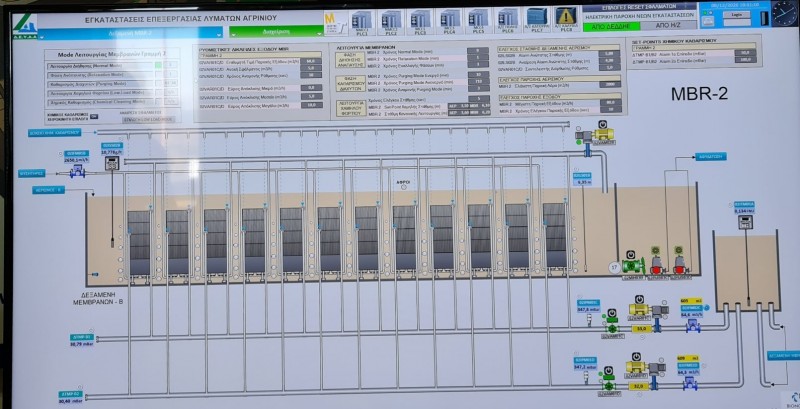Open the PLC1 controller icon
800x409 pixels.
coord(361,17)
